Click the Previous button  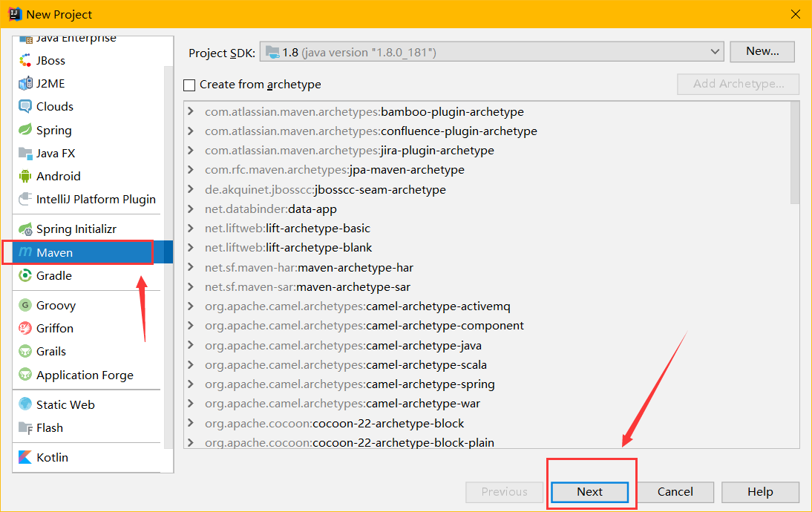(x=504, y=492)
